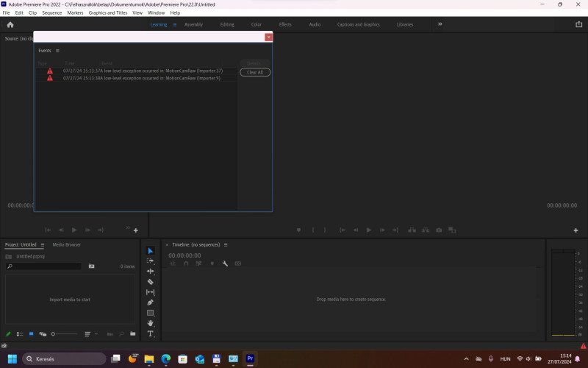Image resolution: width=588 pixels, height=368 pixels.
Task: Select the Hand tool
Action: point(151,323)
